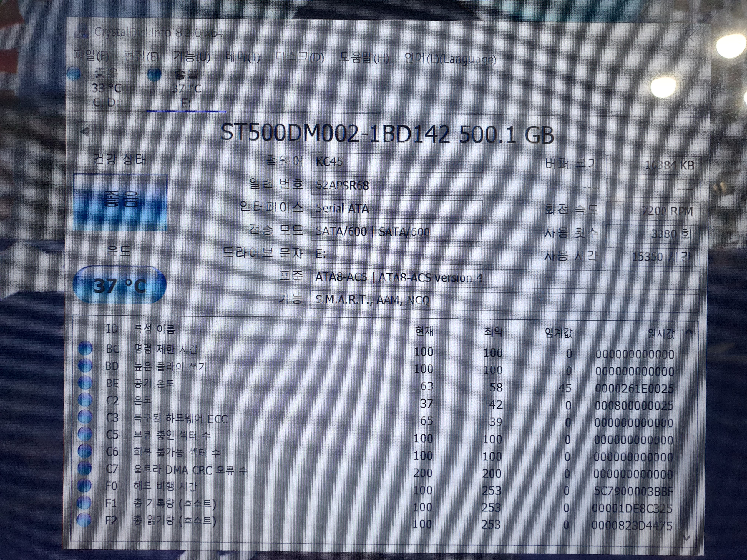747x560 pixels.
Task: Click scroll up arrow of SMART list
Action: pyautogui.click(x=689, y=332)
